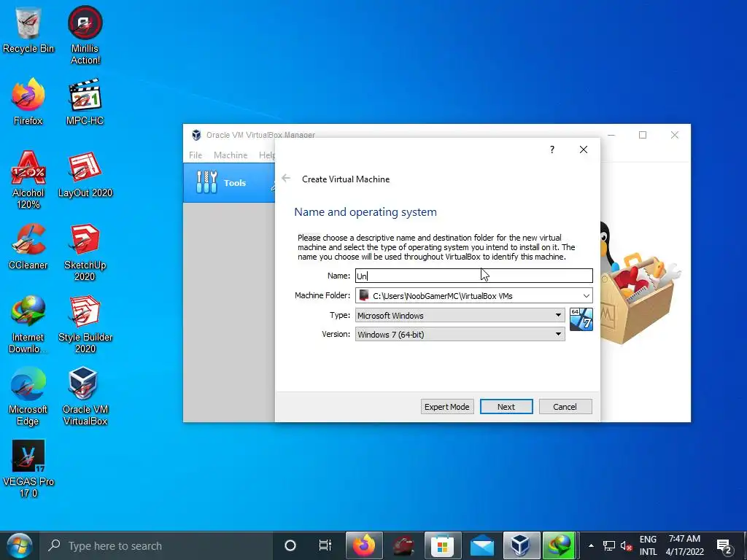The width and height of the screenshot is (747, 560).
Task: Open the Help menu in VirtualBox Manager
Action: pyautogui.click(x=266, y=155)
